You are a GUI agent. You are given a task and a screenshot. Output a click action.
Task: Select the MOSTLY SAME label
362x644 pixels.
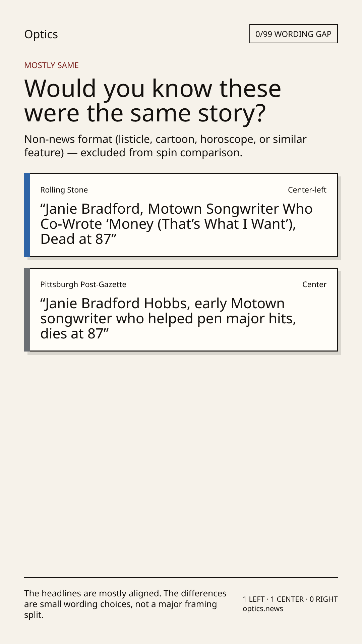(x=51, y=65)
